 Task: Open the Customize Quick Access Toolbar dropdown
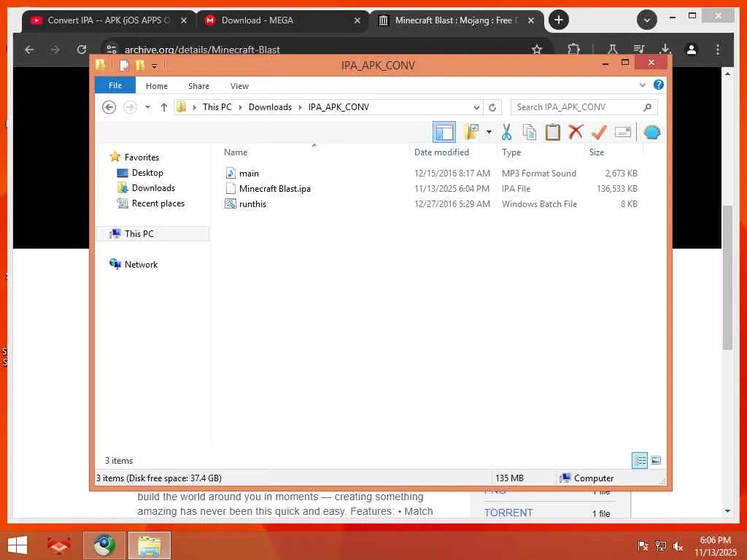[155, 66]
